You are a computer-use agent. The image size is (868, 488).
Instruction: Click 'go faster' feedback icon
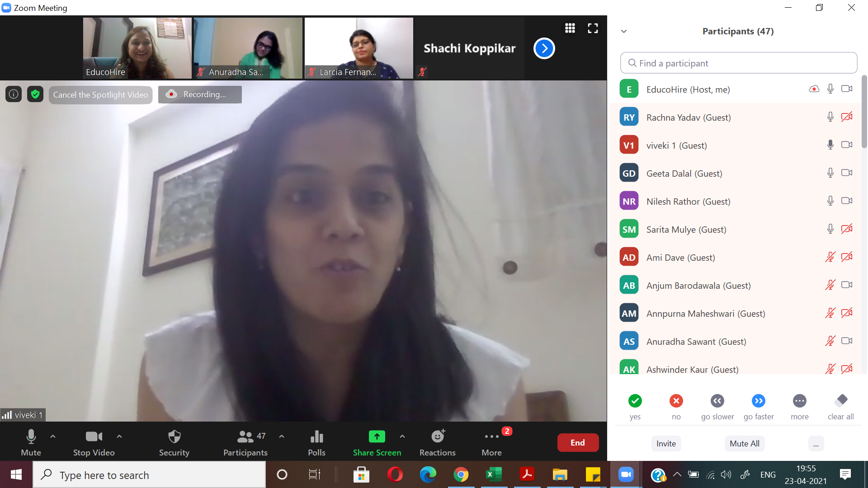click(758, 401)
